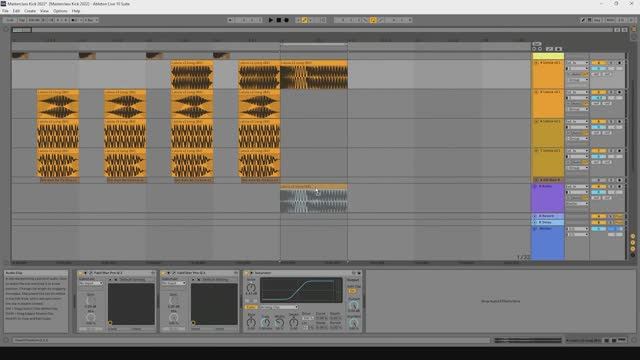Click the Arrangement Record button
Image resolution: width=640 pixels, height=360 pixels.
pos(287,20)
